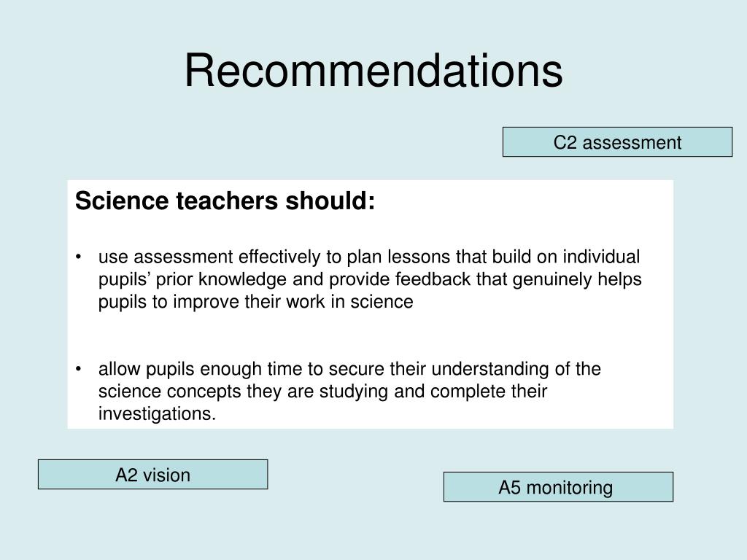Select the word 'teachers' in bold heading
Image resolution: width=747 pixels, height=560 pixels.
pos(227,200)
